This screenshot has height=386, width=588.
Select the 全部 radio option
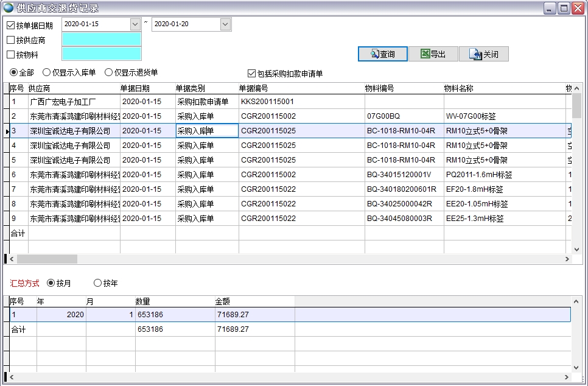click(14, 72)
